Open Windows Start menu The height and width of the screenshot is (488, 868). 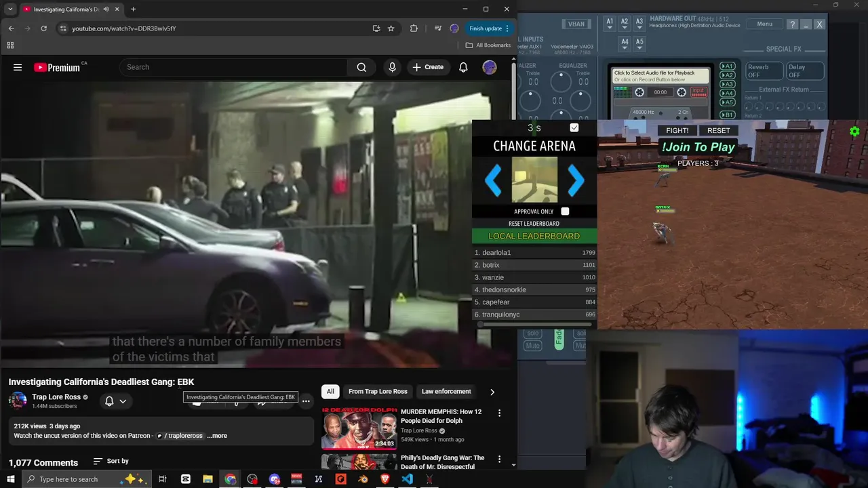pos(11,479)
